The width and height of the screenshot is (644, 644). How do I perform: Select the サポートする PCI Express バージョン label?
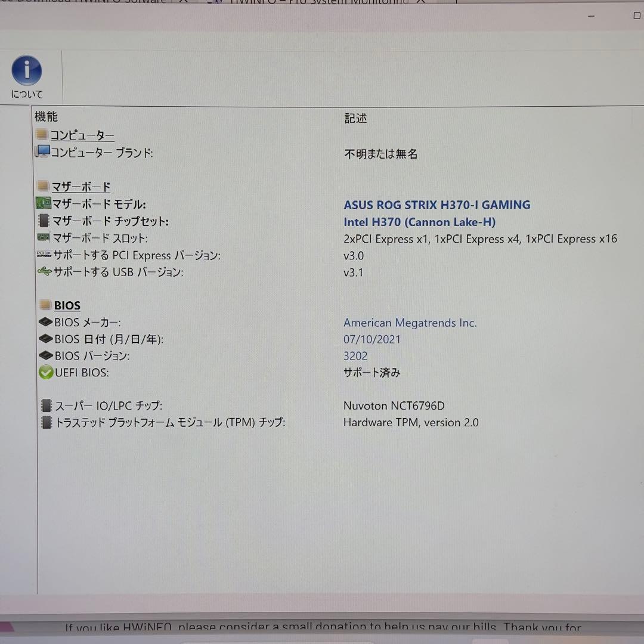tap(137, 255)
